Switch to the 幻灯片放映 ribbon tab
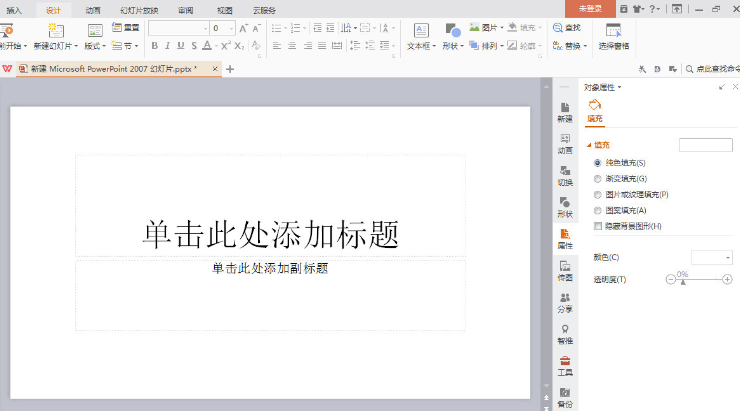The width and height of the screenshot is (740, 411). click(139, 10)
